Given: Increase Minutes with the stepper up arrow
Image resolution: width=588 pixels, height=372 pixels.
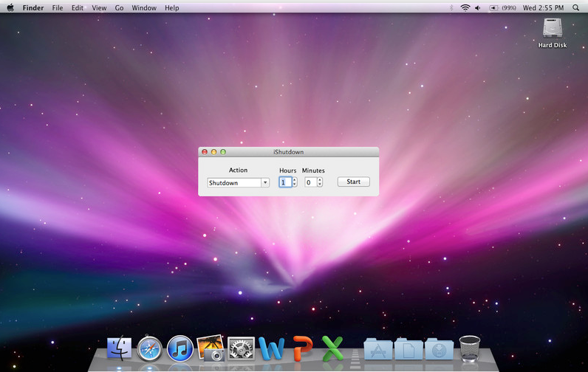Looking at the screenshot, I should [x=320, y=180].
